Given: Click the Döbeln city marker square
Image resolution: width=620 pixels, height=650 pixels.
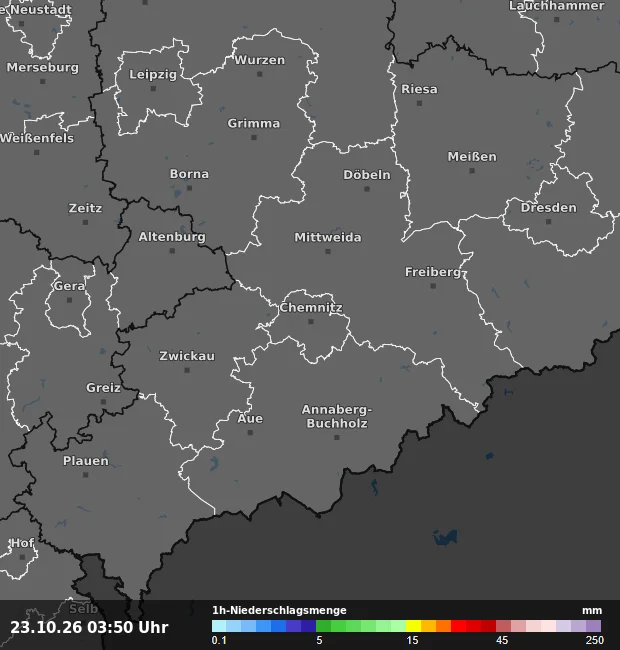Looking at the screenshot, I should click(367, 189).
